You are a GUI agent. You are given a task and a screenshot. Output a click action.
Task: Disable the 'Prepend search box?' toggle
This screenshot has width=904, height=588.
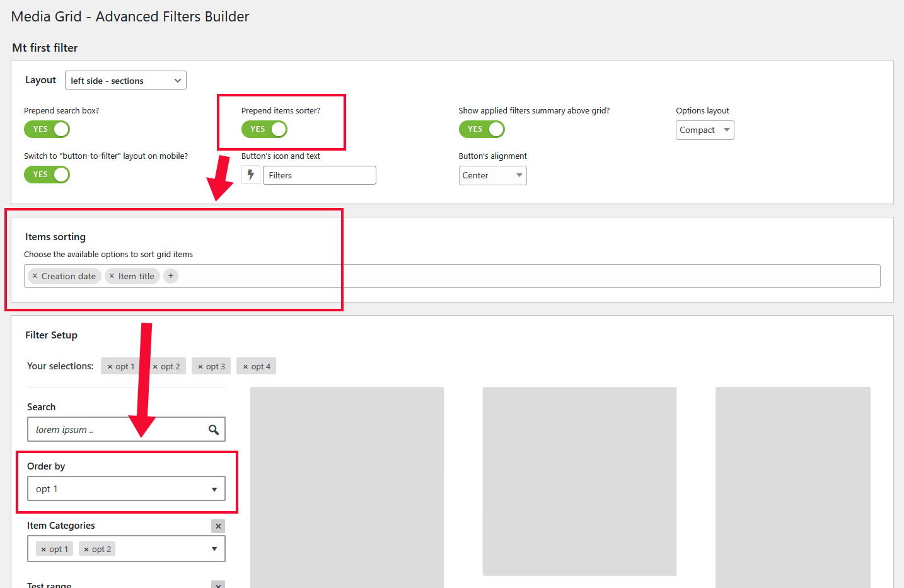coord(47,129)
